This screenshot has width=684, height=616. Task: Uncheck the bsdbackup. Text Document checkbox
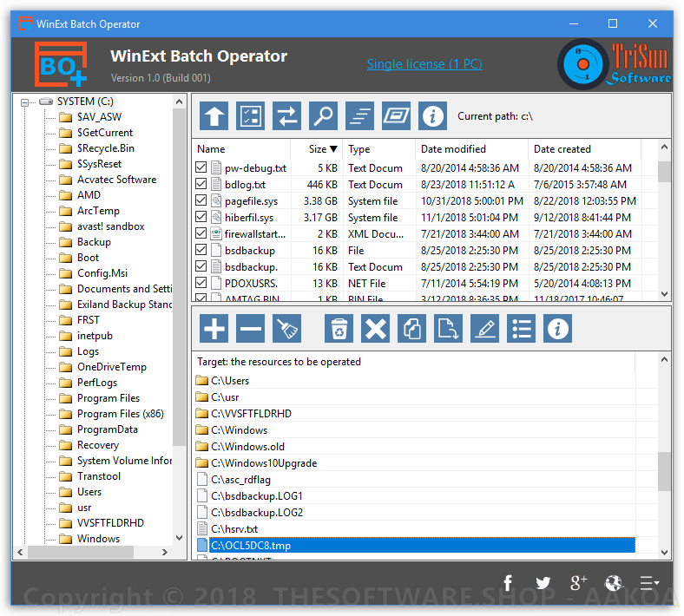point(201,266)
